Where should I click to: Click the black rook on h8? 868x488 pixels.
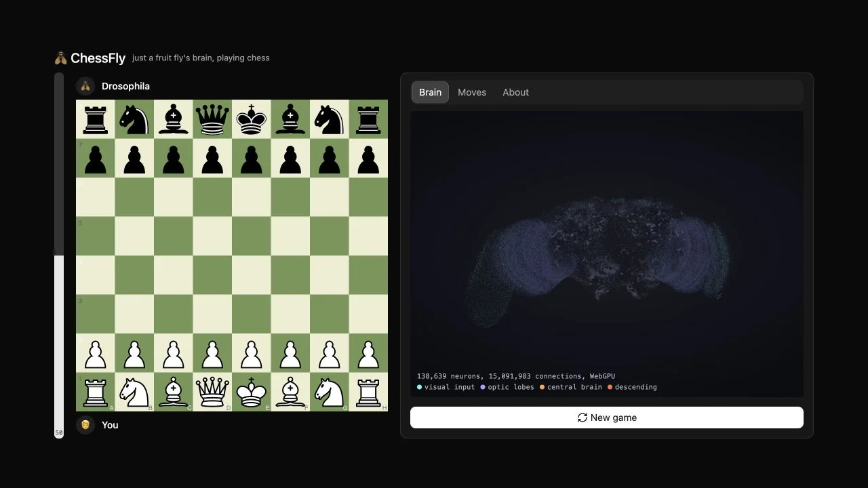pos(368,119)
